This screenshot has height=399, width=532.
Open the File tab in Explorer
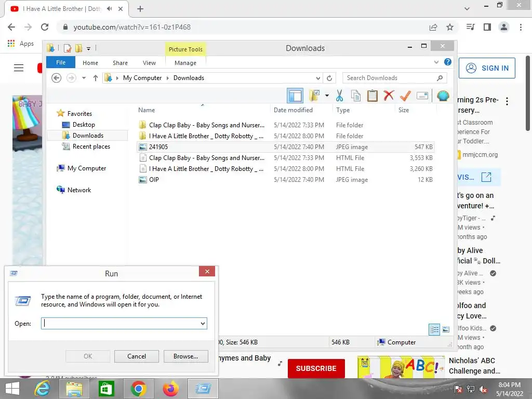click(x=61, y=62)
